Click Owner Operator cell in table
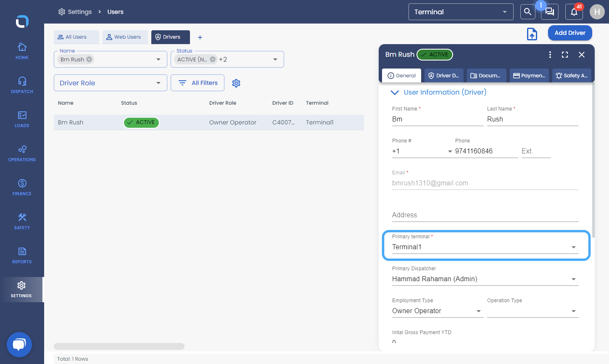Viewport: 609px width, 364px height. coord(233,122)
